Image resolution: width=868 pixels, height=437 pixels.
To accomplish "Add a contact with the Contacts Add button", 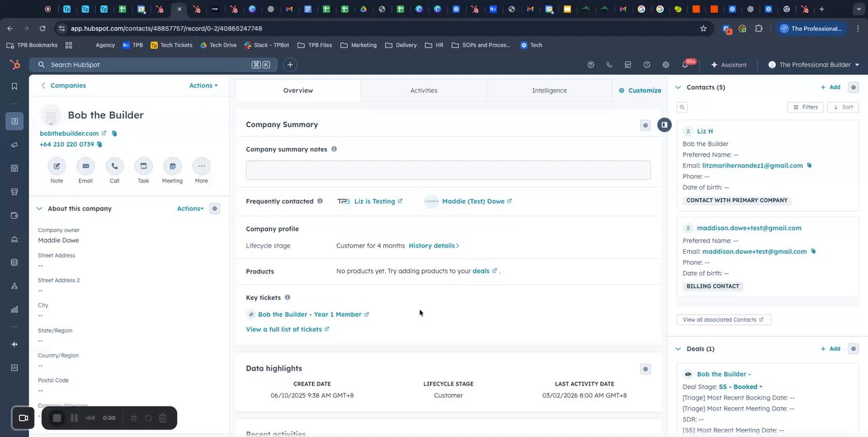I will tap(831, 88).
